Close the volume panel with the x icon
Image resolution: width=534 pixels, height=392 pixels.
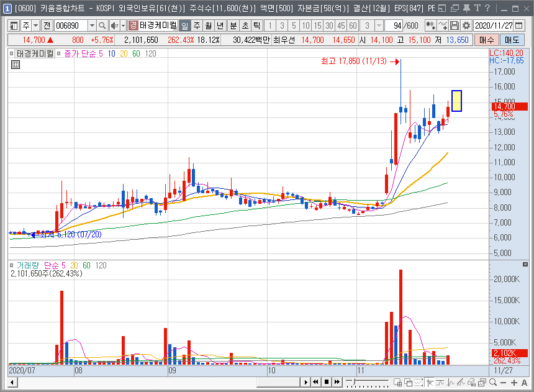[525, 265]
